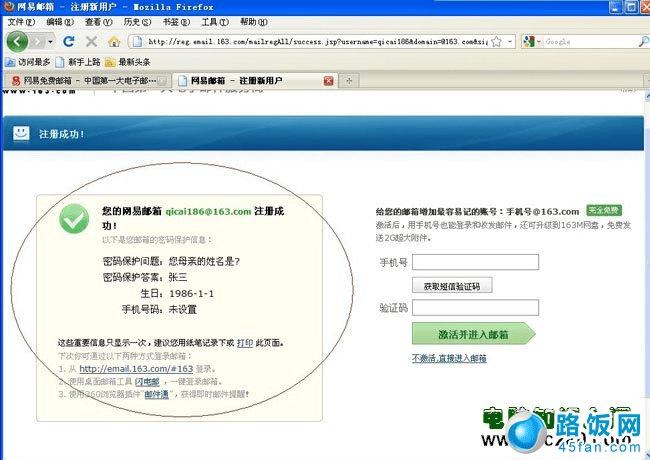
Task: Click the Google search box
Action: 590,41
